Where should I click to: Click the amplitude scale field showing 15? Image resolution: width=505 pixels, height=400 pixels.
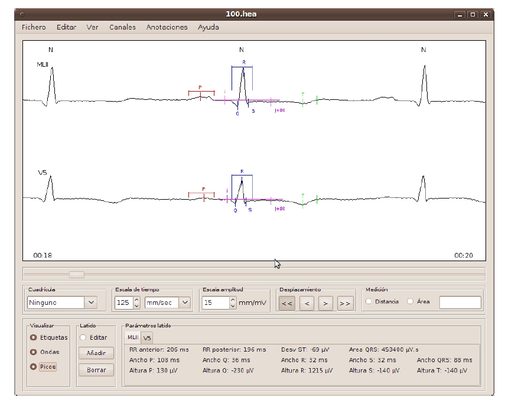pos(216,303)
